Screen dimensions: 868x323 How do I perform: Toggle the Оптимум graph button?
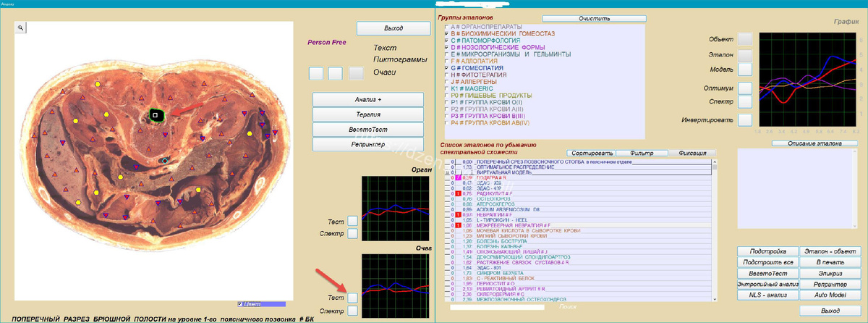pos(744,88)
